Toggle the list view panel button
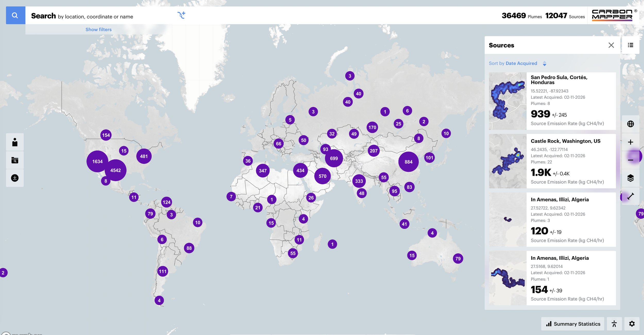The image size is (644, 335). (x=630, y=45)
